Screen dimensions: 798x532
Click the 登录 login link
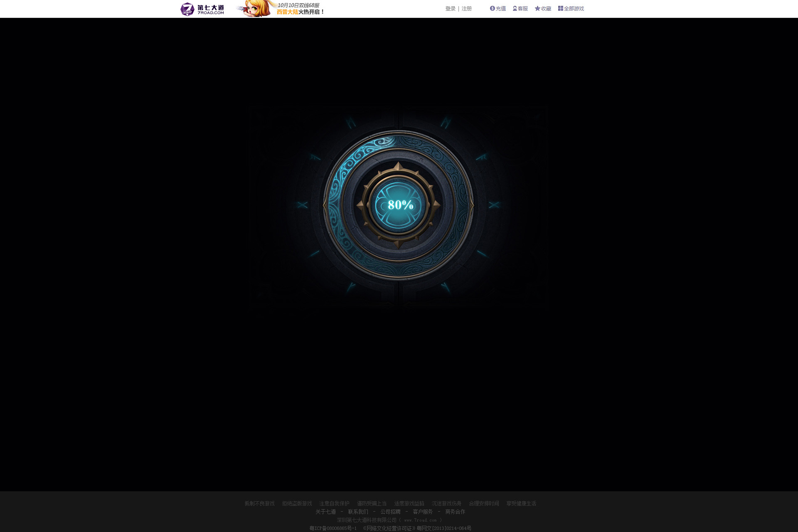[x=451, y=9]
